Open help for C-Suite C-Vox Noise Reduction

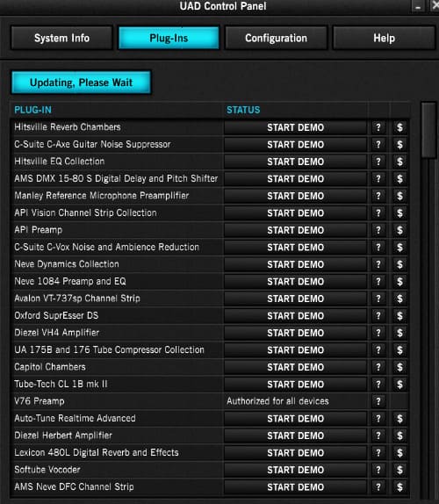(x=378, y=248)
